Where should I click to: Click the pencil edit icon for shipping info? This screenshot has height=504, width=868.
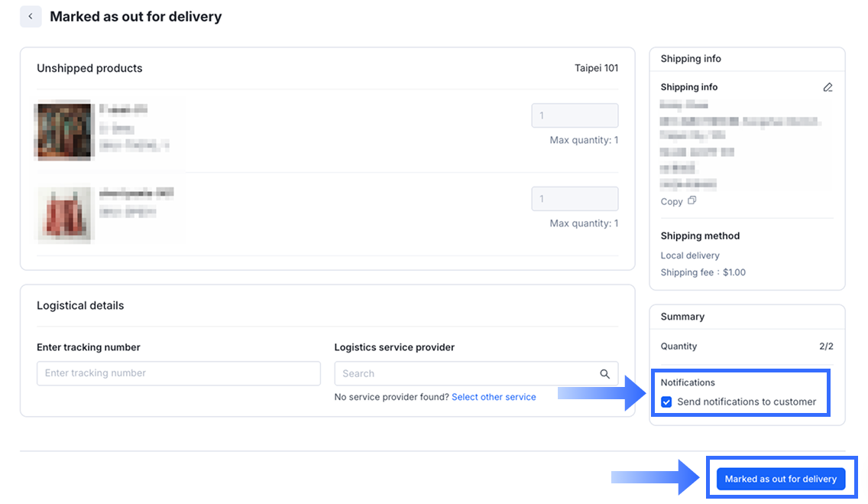[828, 87]
